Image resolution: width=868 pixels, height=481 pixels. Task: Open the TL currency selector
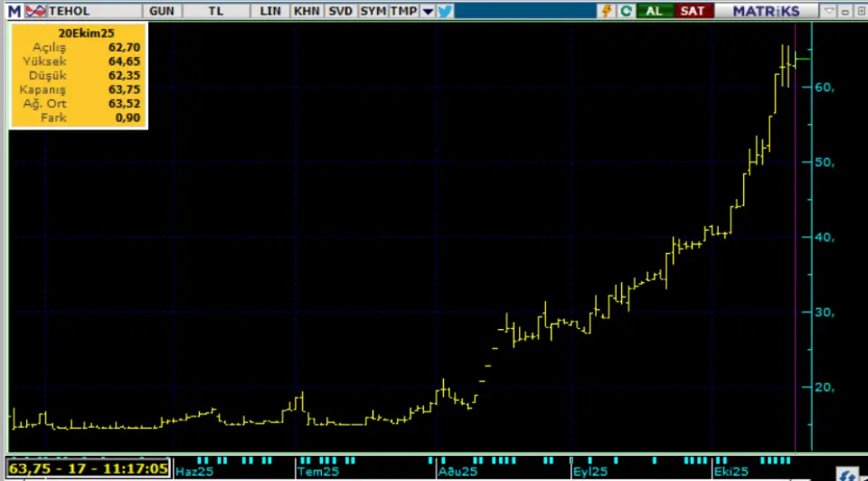pyautogui.click(x=217, y=11)
